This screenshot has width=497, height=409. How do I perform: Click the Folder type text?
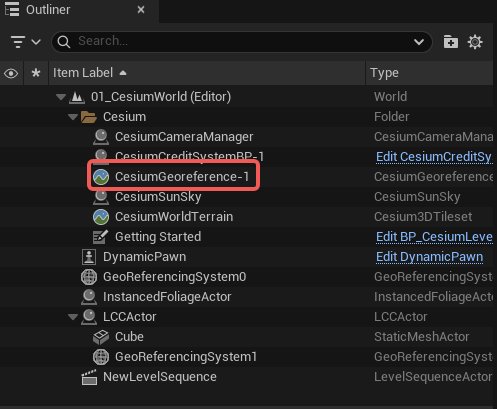391,117
